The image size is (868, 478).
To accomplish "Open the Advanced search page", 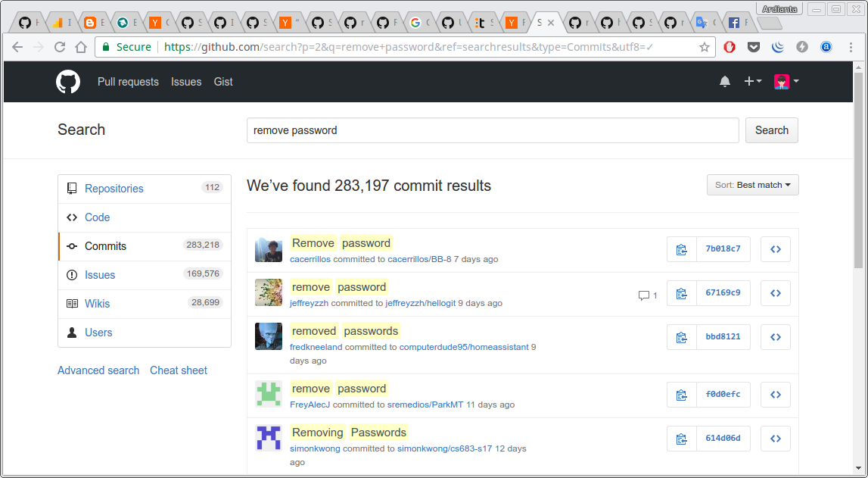I will pos(98,370).
